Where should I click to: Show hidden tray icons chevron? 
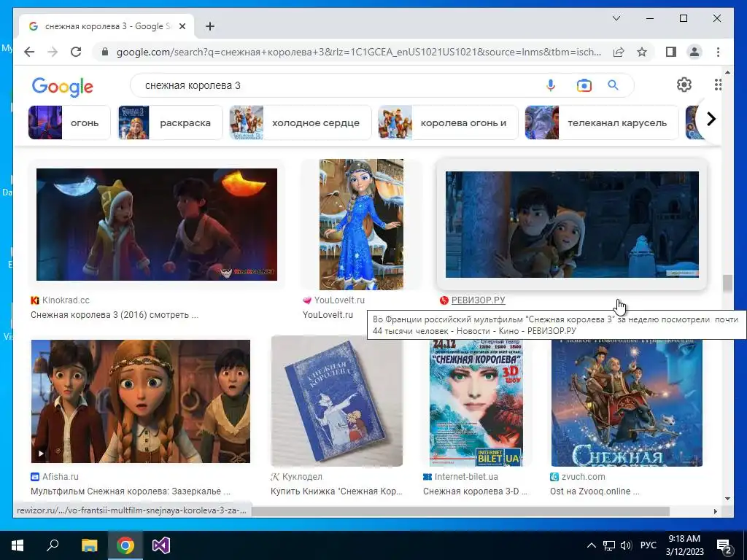[591, 545]
